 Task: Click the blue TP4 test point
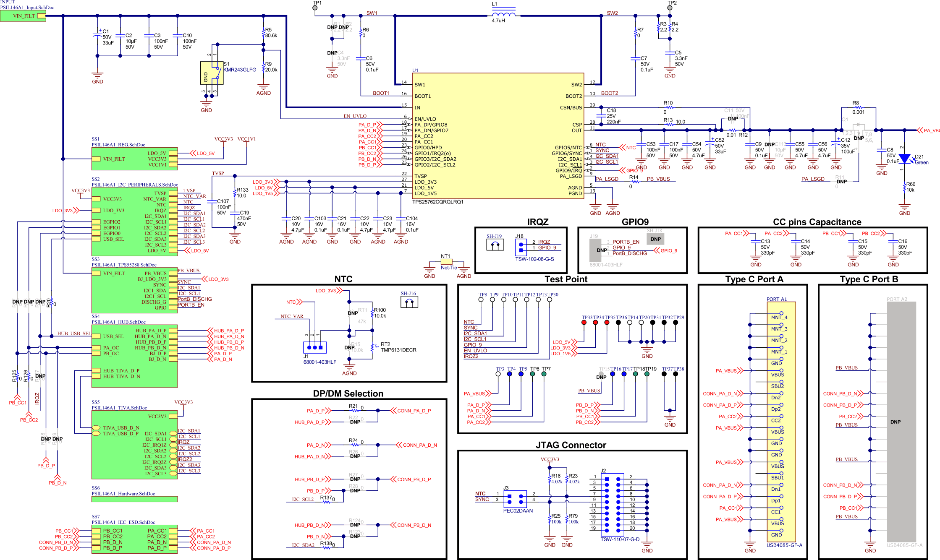pyautogui.click(x=510, y=374)
